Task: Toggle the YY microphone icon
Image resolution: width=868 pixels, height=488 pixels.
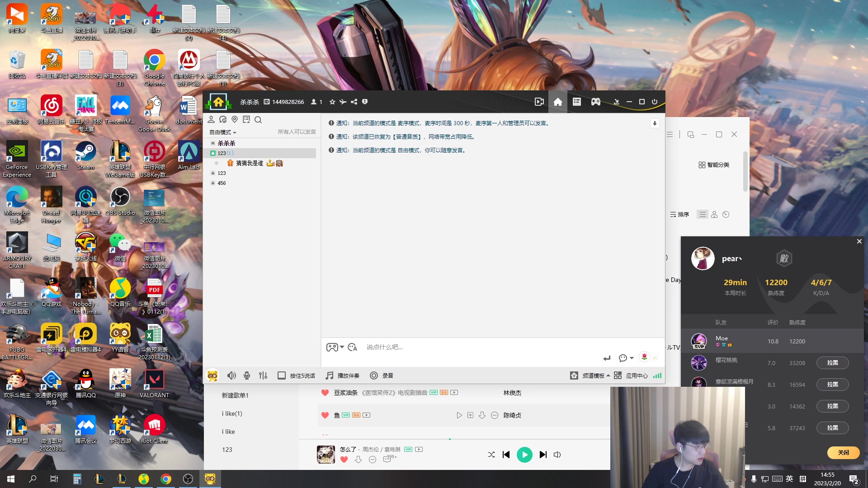Action: pyautogui.click(x=247, y=375)
